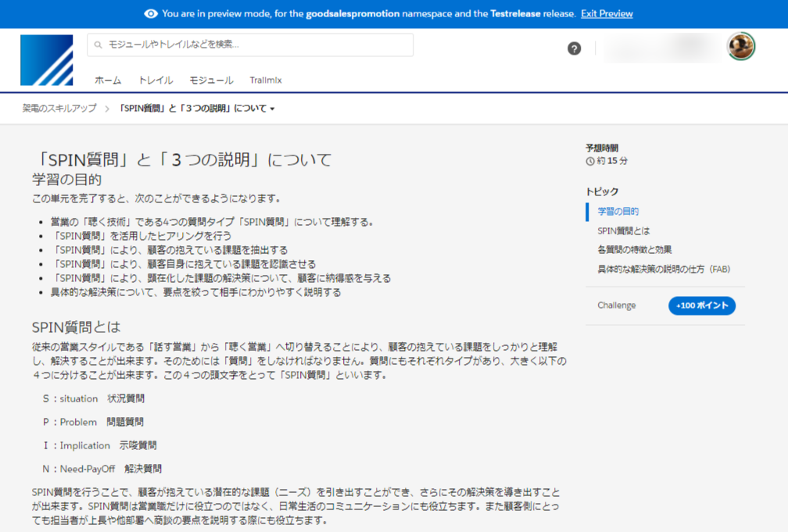
Task: Click the search magnifier icon
Action: [98, 45]
